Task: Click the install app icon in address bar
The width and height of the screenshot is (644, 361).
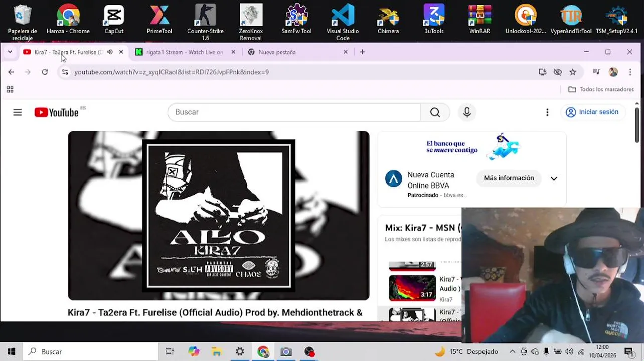Action: pos(542,72)
